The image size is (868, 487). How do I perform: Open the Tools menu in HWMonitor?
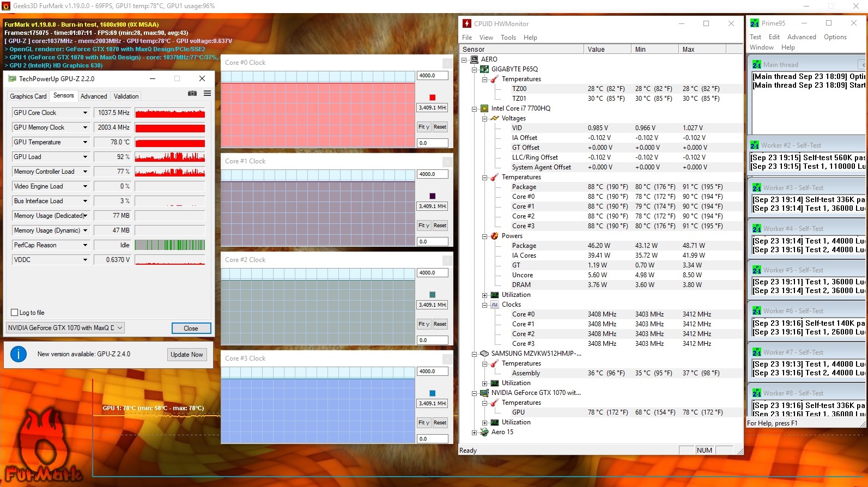click(508, 38)
